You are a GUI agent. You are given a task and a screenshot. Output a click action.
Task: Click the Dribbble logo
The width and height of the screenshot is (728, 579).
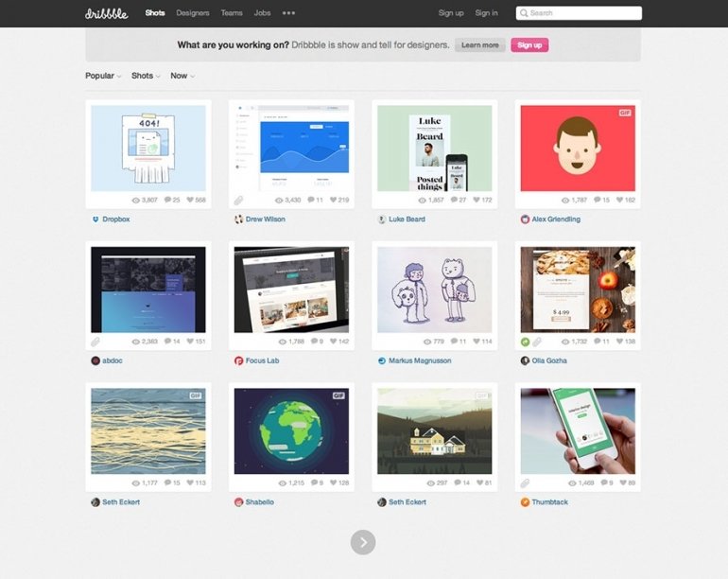click(x=106, y=13)
